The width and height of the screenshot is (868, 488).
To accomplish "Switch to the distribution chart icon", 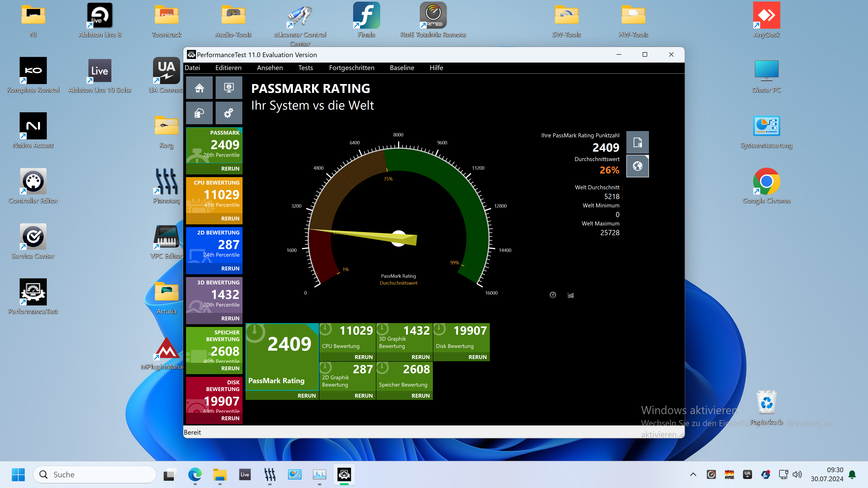I will point(571,295).
